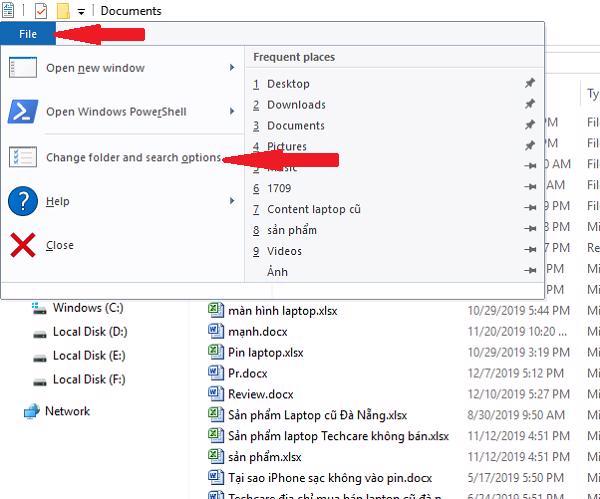Screen dimensions: 600x499
Task: Select Network in navigation pane
Action: 67,411
